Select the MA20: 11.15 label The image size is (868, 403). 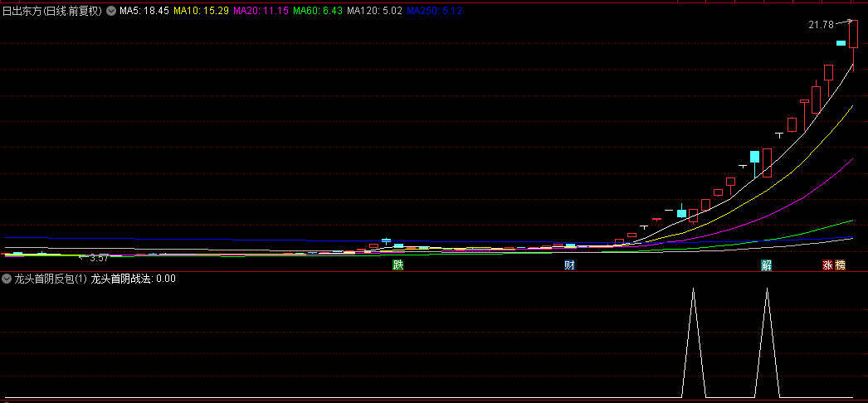click(x=261, y=11)
